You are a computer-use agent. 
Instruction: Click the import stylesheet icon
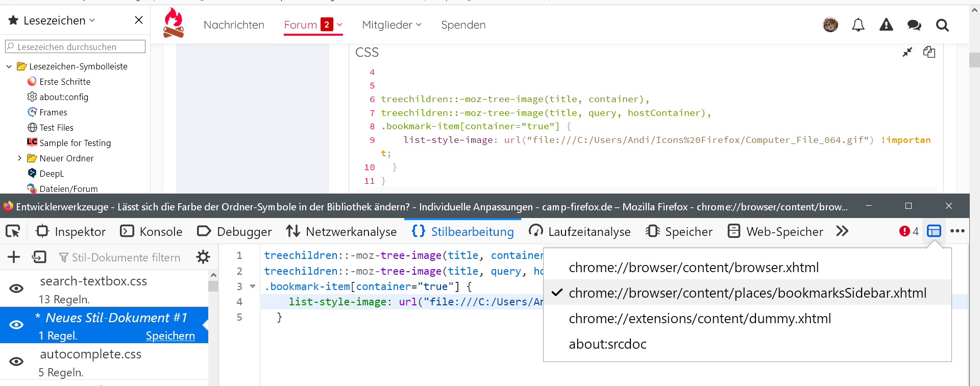[x=39, y=257]
